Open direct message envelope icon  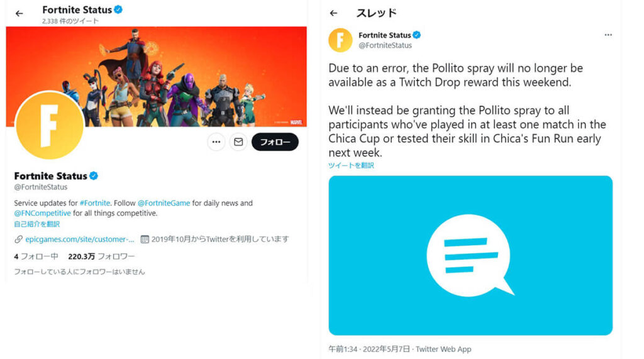[238, 142]
